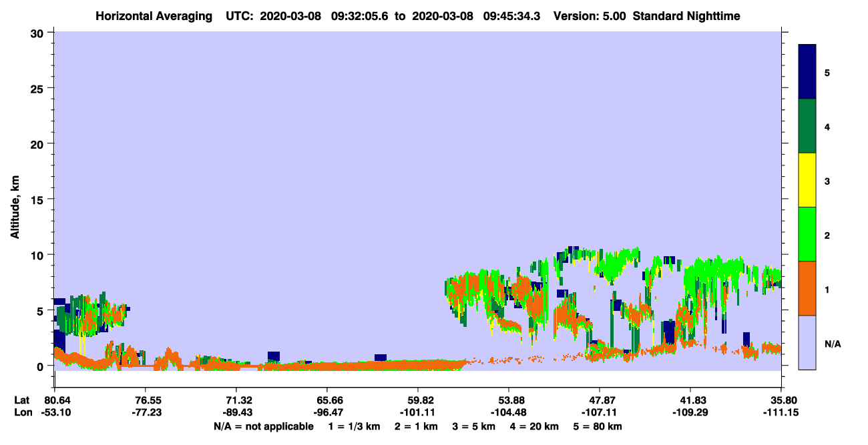Click longitude value -89.43
Image resolution: width=868 pixels, height=445 pixels.
pos(236,412)
